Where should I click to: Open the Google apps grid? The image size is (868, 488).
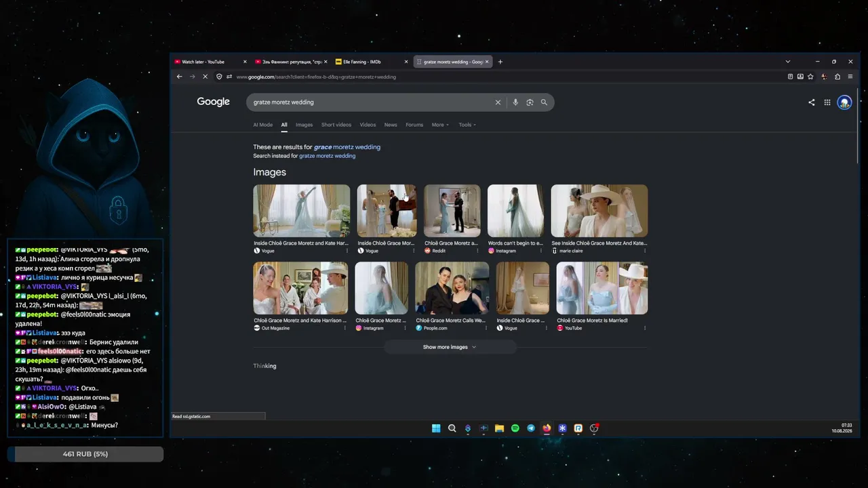(827, 102)
